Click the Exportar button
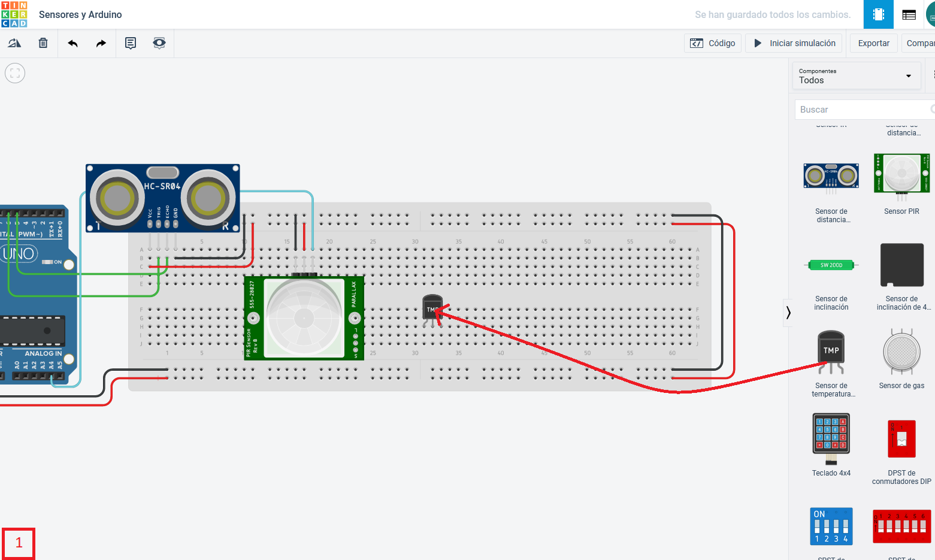Viewport: 935px width, 560px height. tap(873, 43)
